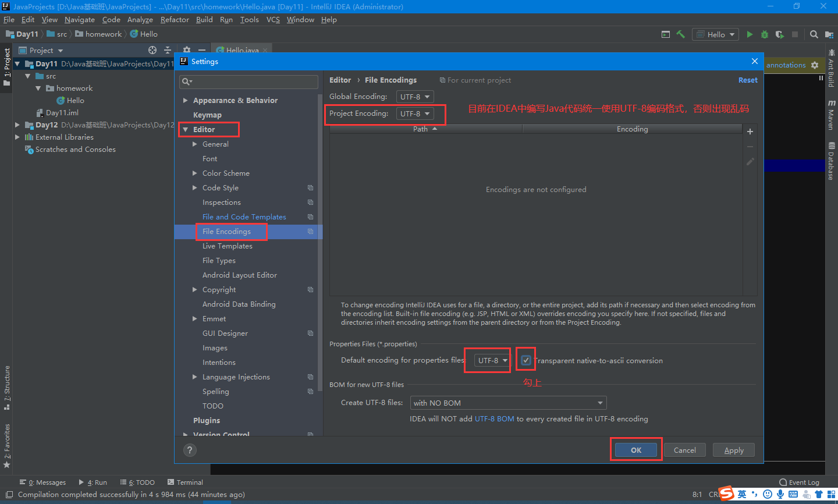Viewport: 838px width, 504px height.
Task: Click the select run target icon near hammer
Action: 666,34
